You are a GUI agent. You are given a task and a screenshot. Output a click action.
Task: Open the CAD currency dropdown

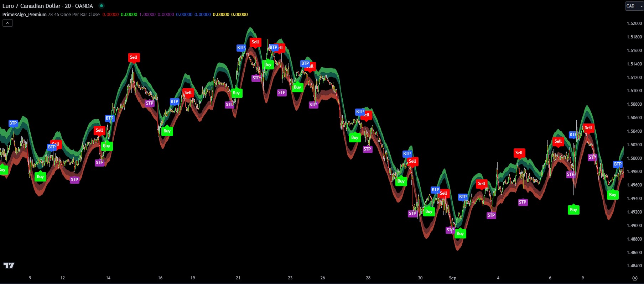(634, 6)
